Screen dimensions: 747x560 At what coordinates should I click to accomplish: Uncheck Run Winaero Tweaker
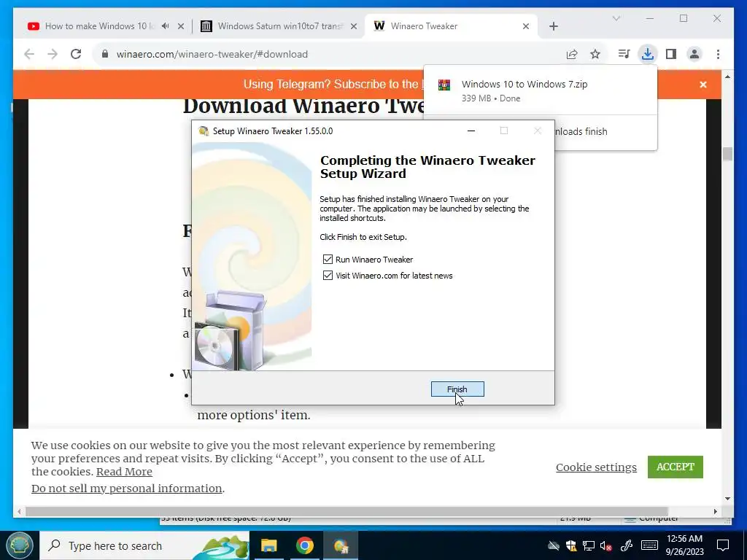click(x=328, y=259)
